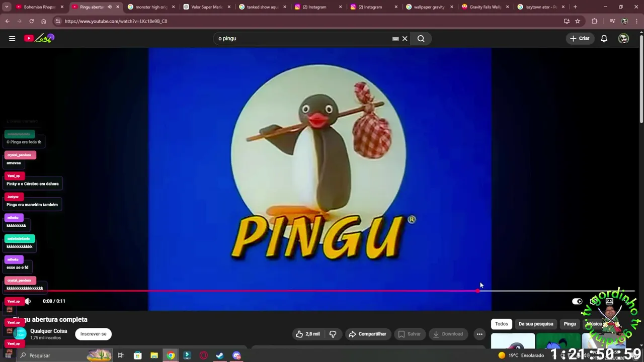The image size is (644, 362).
Task: Open YouTube notifications bell
Action: pyautogui.click(x=604, y=38)
